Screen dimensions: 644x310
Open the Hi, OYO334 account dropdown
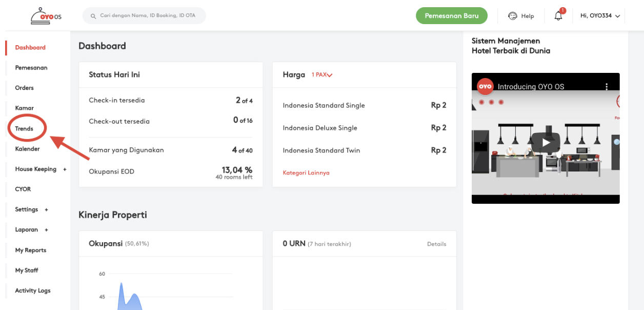[600, 16]
